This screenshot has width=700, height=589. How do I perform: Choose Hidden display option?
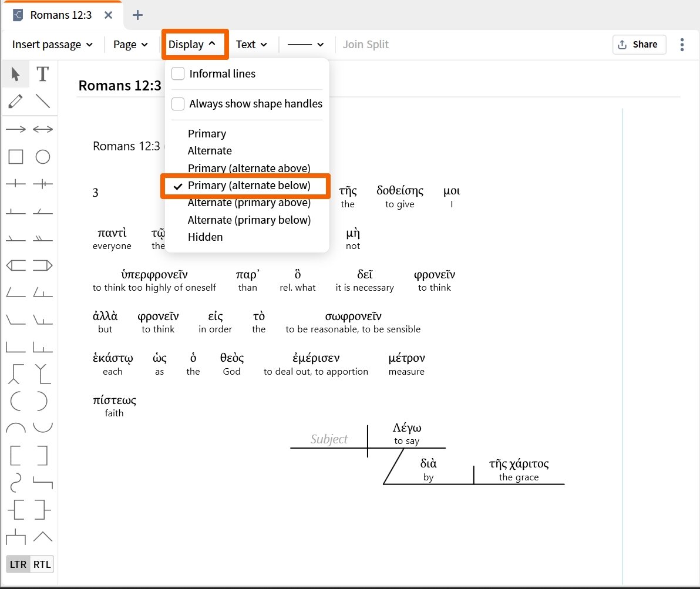tap(206, 237)
